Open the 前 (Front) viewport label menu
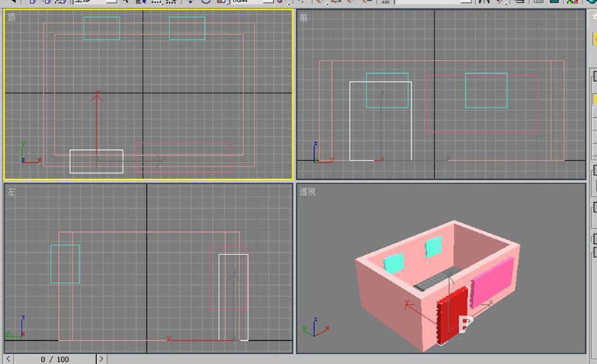 coord(303,17)
